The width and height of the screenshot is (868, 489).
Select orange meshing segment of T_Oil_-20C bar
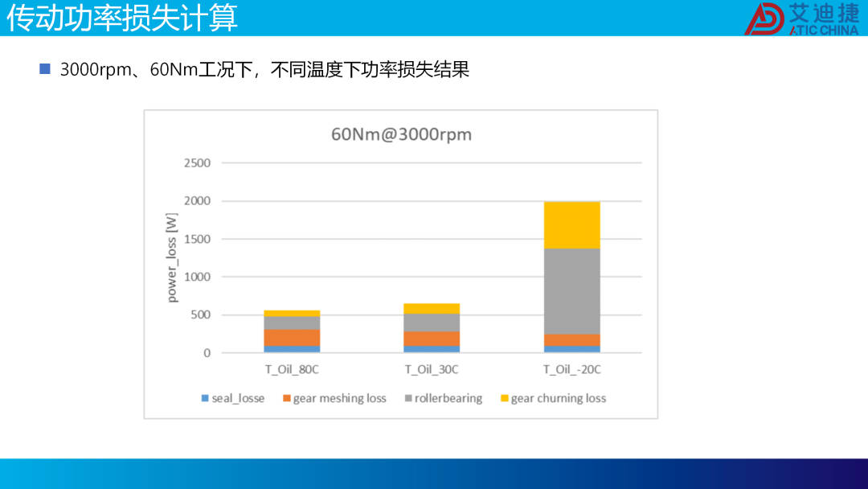pos(572,340)
